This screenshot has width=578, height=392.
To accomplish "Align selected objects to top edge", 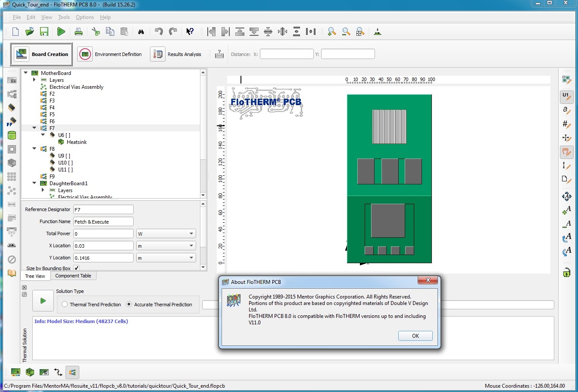I will [240, 31].
